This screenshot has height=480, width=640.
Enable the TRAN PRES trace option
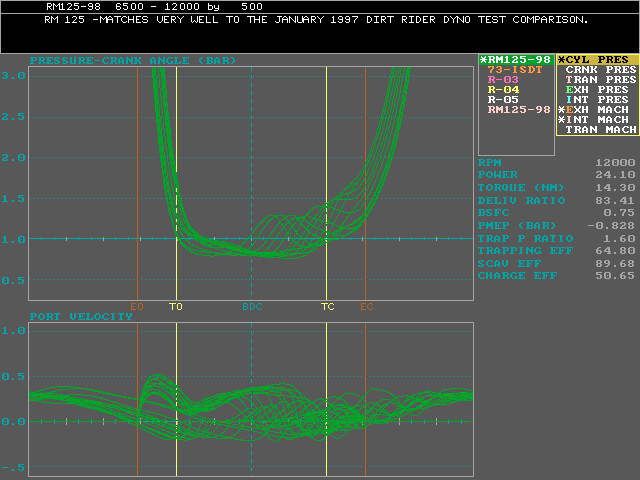[x=601, y=80]
